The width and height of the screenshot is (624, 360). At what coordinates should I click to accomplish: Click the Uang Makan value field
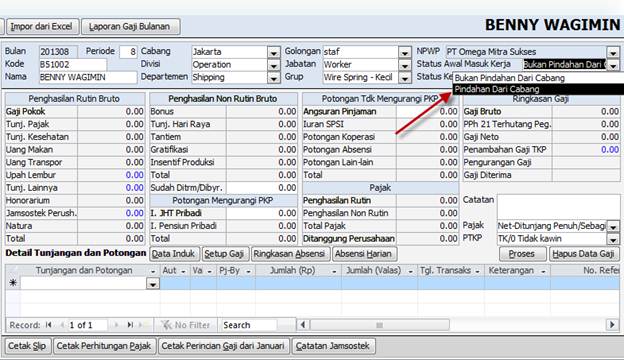(111, 150)
